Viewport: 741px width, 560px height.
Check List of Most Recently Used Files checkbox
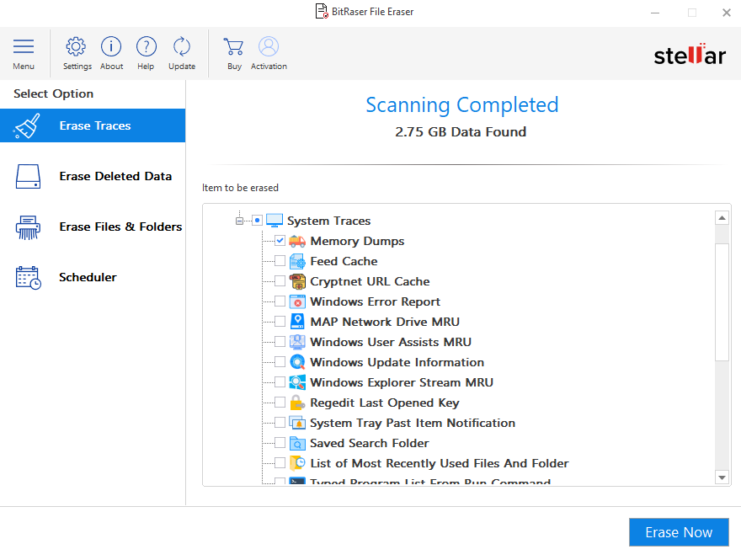click(280, 462)
